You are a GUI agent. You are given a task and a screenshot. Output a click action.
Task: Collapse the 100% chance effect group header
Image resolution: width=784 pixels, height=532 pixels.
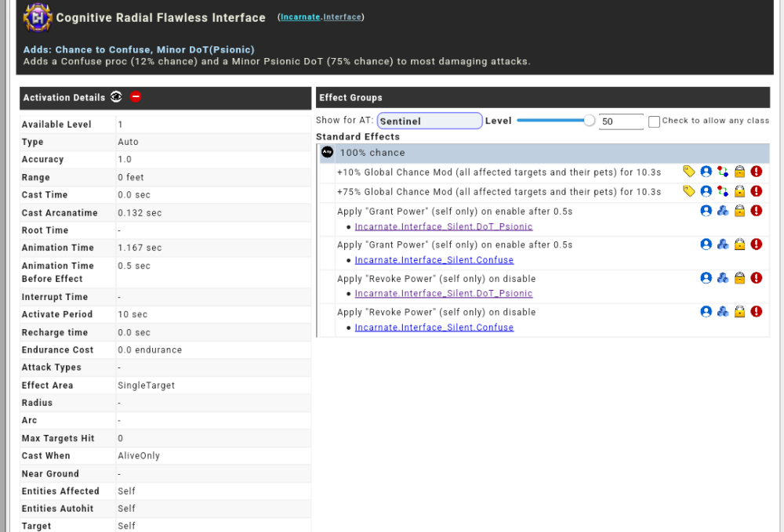pyautogui.click(x=543, y=153)
